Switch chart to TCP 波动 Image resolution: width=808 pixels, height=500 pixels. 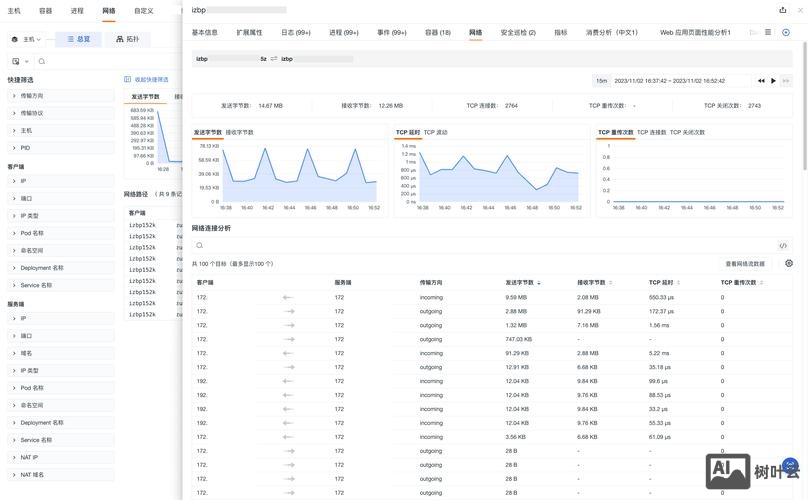pyautogui.click(x=435, y=132)
